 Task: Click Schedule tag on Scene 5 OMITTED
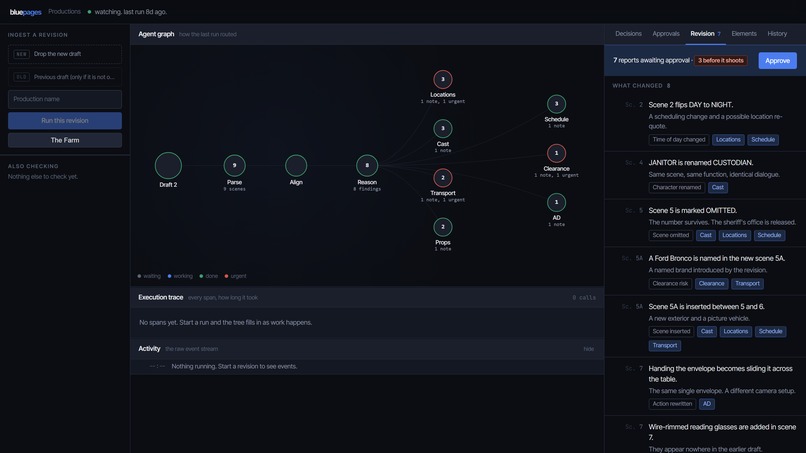click(769, 235)
